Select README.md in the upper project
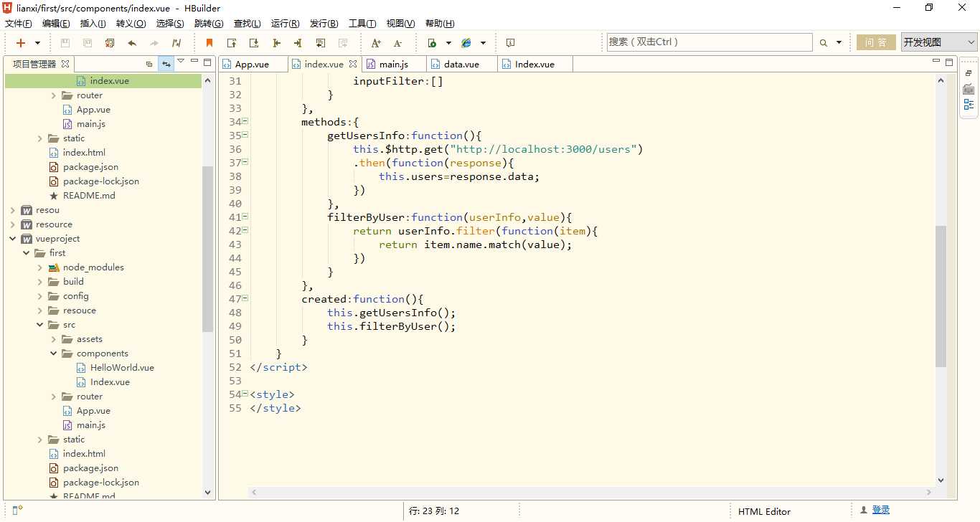 point(89,196)
